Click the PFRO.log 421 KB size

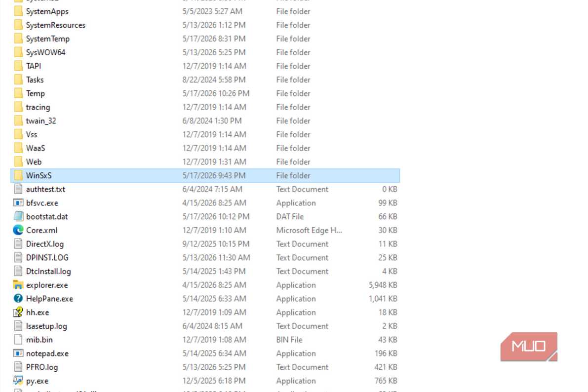pyautogui.click(x=386, y=367)
